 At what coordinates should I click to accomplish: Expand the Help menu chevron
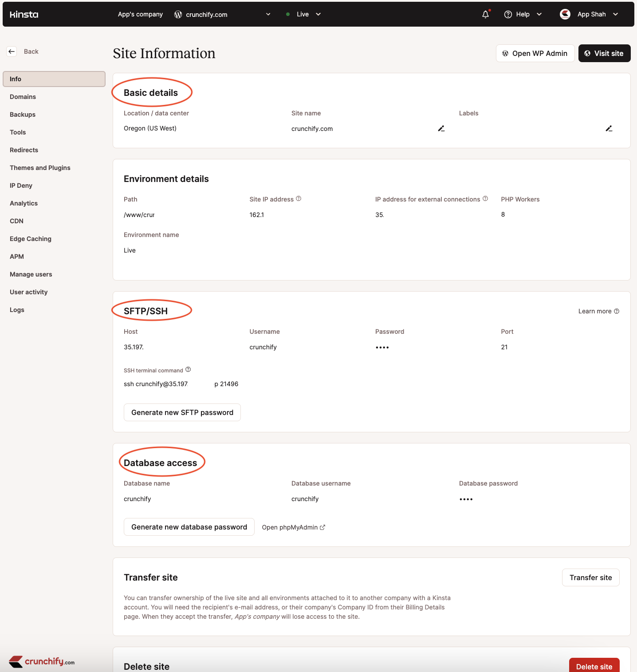tap(539, 14)
